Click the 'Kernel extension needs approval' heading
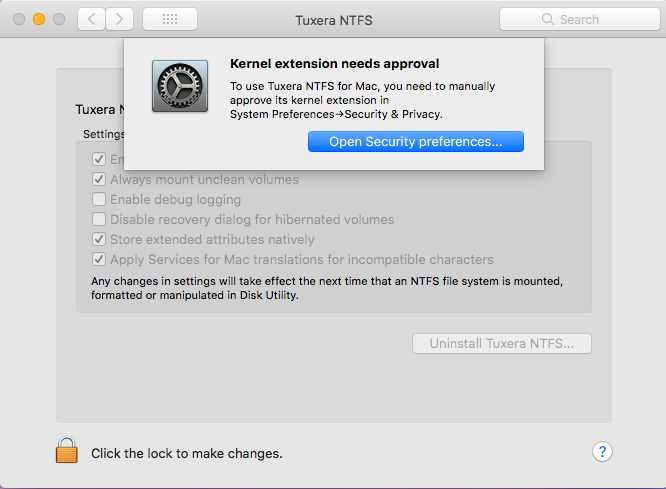This screenshot has height=489, width=666. [335, 64]
